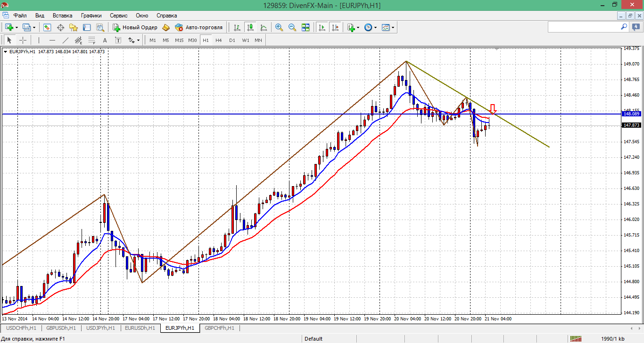Select the Vertical Line drawing tool
The height and width of the screenshot is (343, 644).
pos(39,40)
